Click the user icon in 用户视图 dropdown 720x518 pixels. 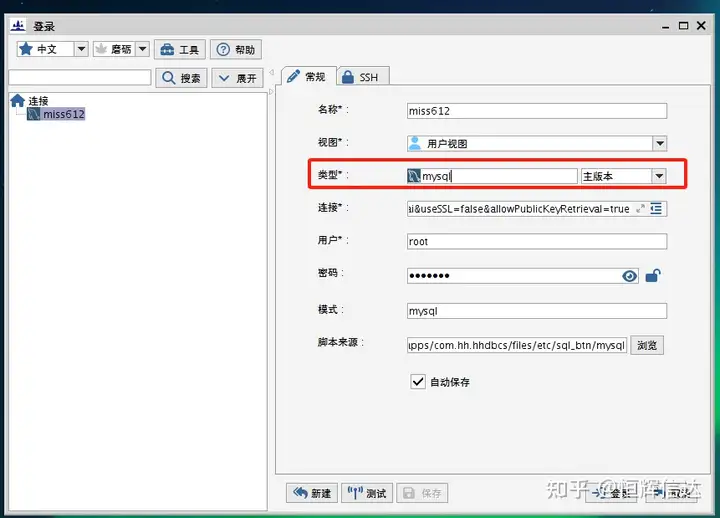pyautogui.click(x=415, y=143)
